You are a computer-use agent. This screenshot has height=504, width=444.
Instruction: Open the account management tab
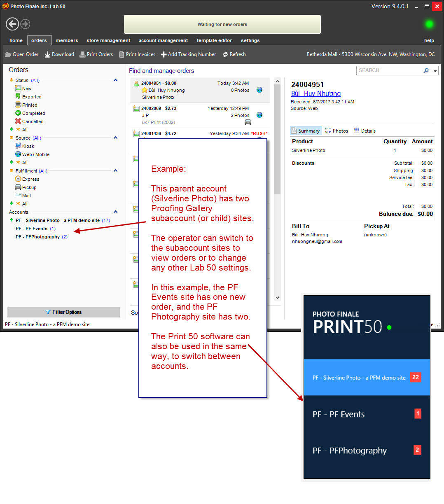163,40
